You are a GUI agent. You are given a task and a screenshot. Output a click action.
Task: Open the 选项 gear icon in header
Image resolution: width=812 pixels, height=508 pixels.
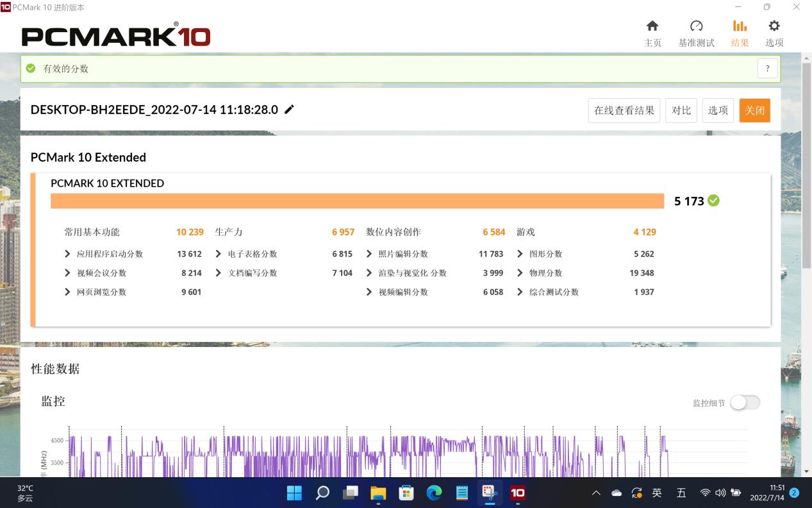774,26
